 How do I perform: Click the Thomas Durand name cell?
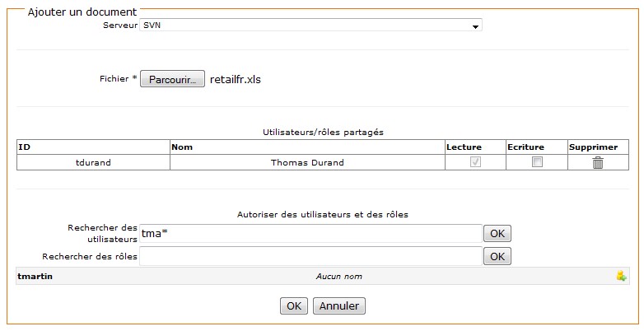(307, 163)
